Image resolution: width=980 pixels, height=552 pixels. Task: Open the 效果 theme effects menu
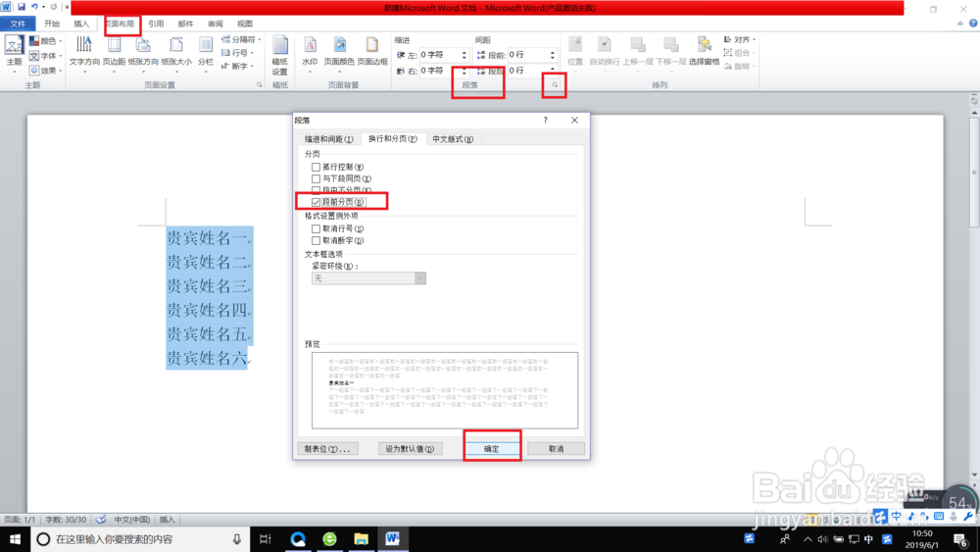tap(46, 70)
